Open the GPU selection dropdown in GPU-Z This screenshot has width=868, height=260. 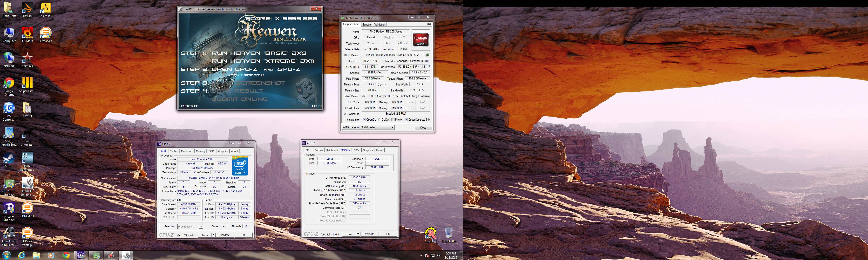click(x=368, y=128)
